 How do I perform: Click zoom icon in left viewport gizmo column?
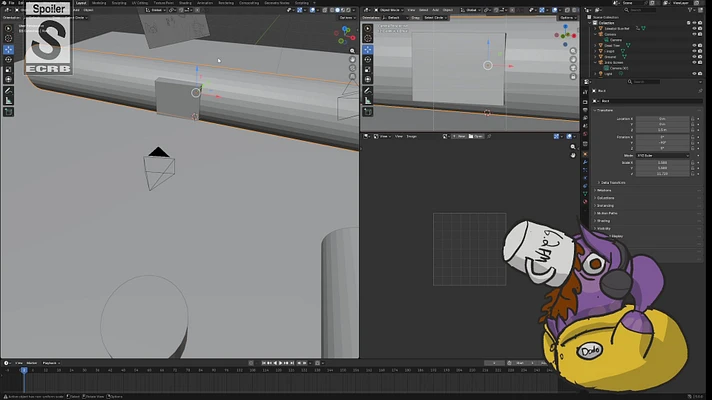coord(352,51)
